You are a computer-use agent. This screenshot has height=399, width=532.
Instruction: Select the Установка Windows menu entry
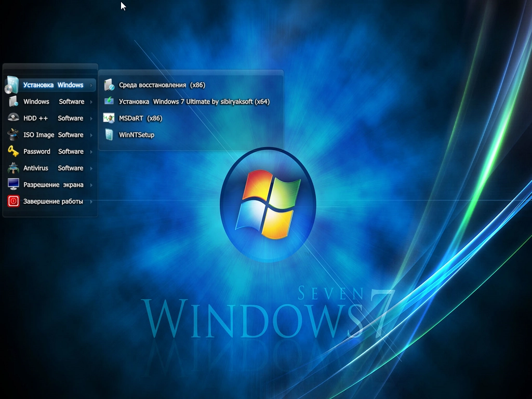[x=50, y=85]
